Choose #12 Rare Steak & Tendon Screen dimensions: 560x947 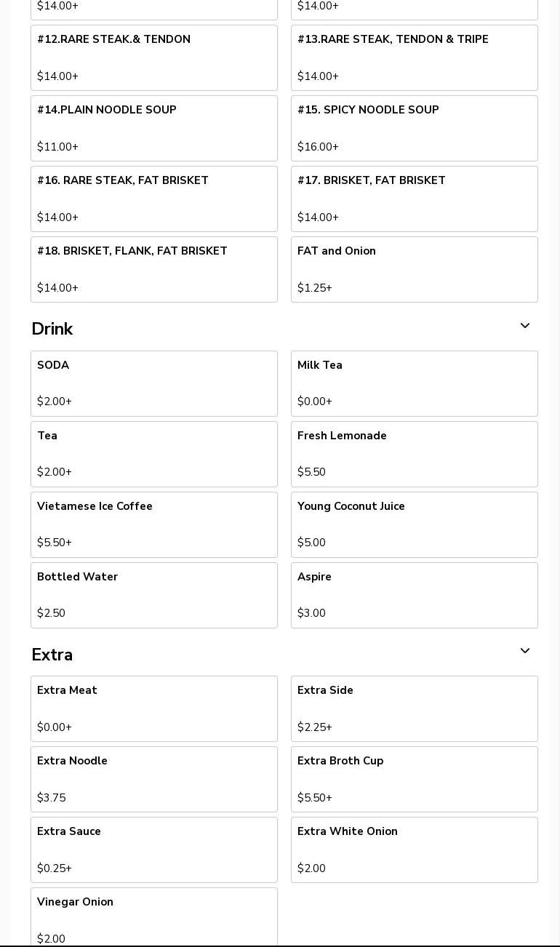point(154,57)
